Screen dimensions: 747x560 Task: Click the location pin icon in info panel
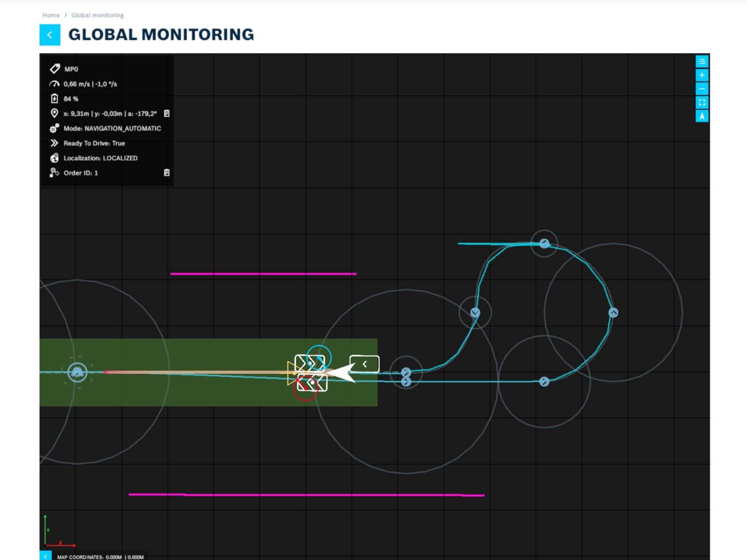[55, 113]
